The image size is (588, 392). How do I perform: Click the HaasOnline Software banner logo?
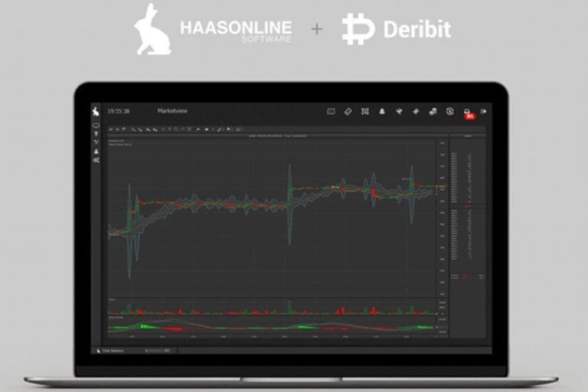(213, 29)
